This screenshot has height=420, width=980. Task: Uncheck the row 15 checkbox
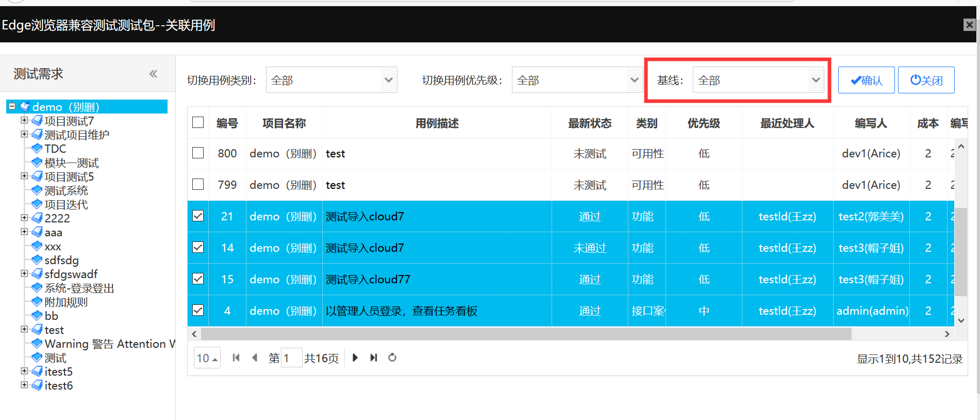[198, 279]
